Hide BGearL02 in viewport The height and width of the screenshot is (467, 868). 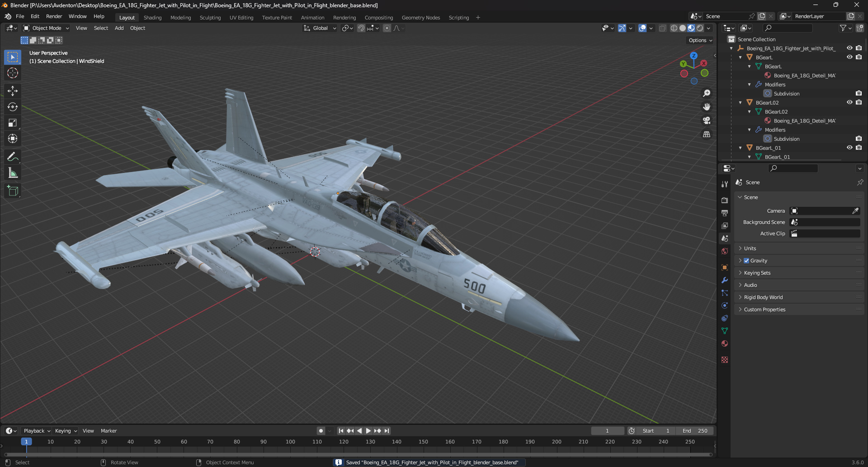tap(849, 102)
